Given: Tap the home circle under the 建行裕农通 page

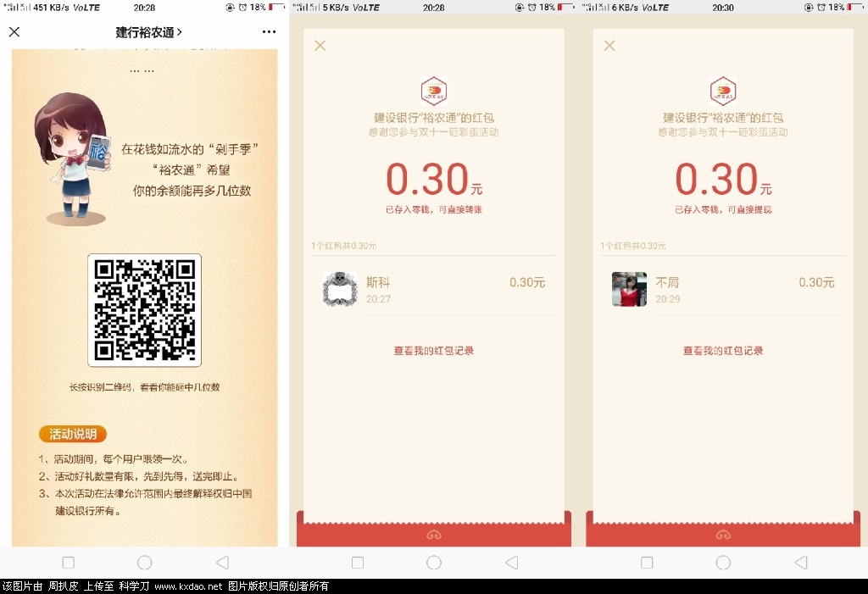Looking at the screenshot, I should click(x=144, y=563).
